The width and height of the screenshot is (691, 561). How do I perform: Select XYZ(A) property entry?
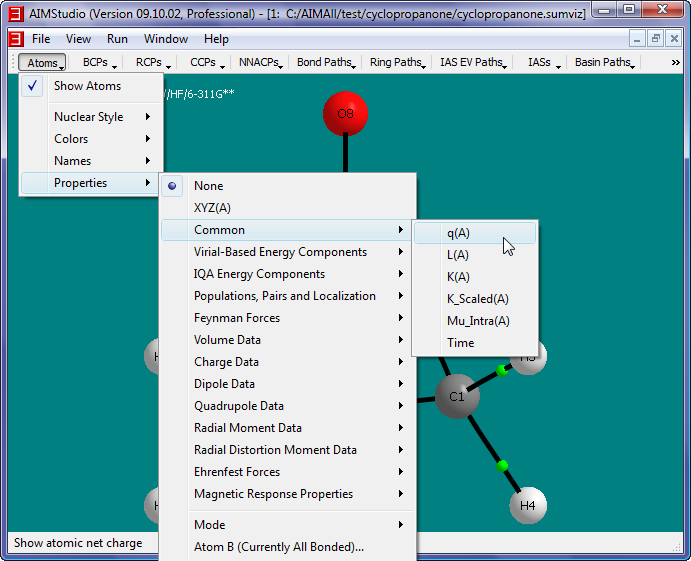pyautogui.click(x=212, y=208)
